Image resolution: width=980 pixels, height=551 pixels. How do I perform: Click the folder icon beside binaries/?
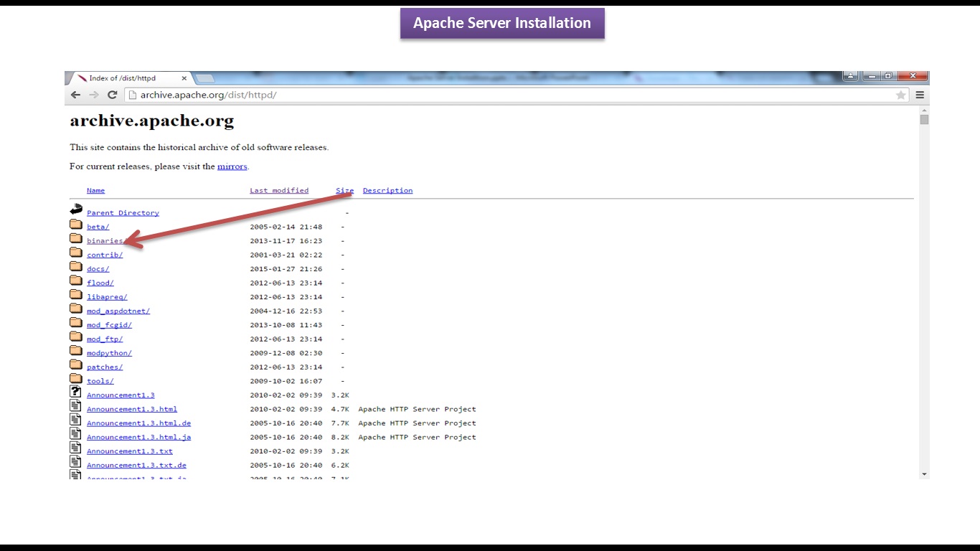tap(76, 239)
